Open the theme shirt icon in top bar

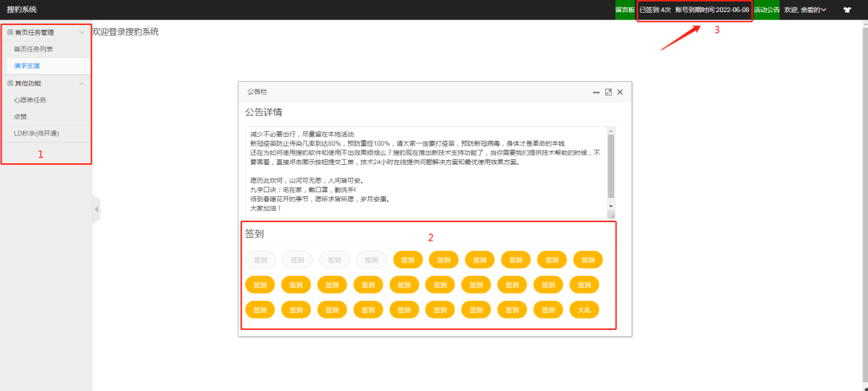(x=847, y=10)
